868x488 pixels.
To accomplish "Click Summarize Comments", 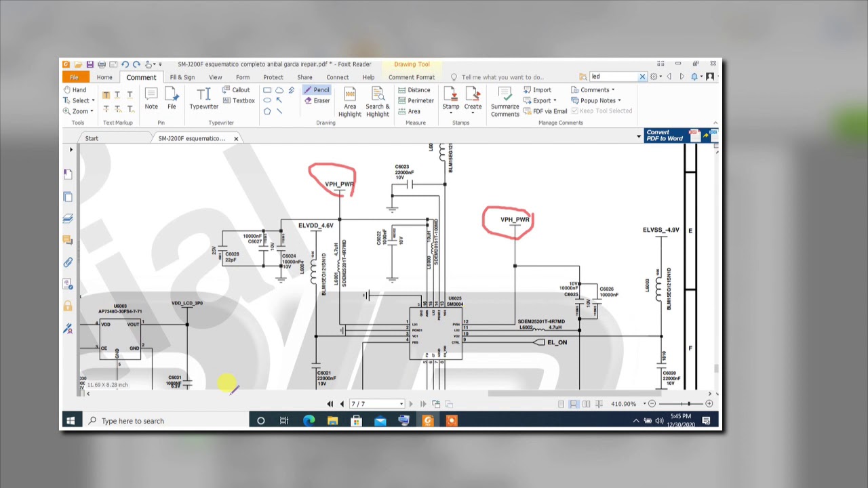I will click(x=505, y=102).
